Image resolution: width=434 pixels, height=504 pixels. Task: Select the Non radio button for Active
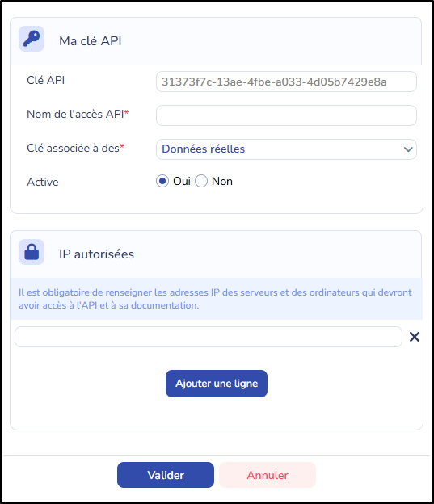[x=201, y=181]
